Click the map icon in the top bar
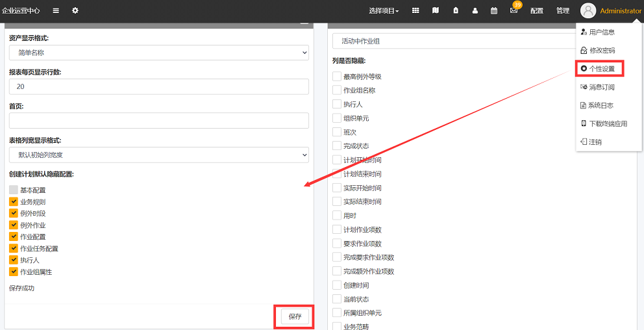This screenshot has width=644, height=330. [x=436, y=10]
